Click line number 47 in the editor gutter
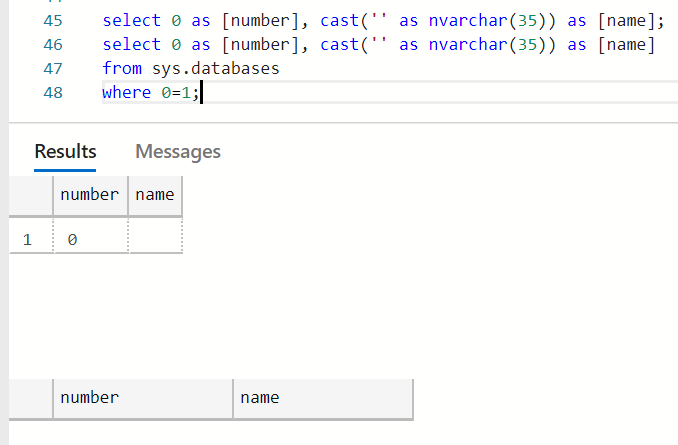The width and height of the screenshot is (678, 445). [x=53, y=69]
